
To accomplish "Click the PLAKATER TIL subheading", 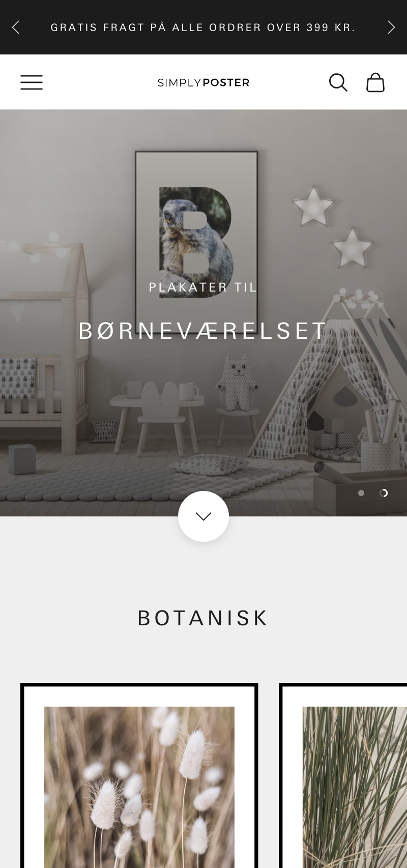I will 203,287.
